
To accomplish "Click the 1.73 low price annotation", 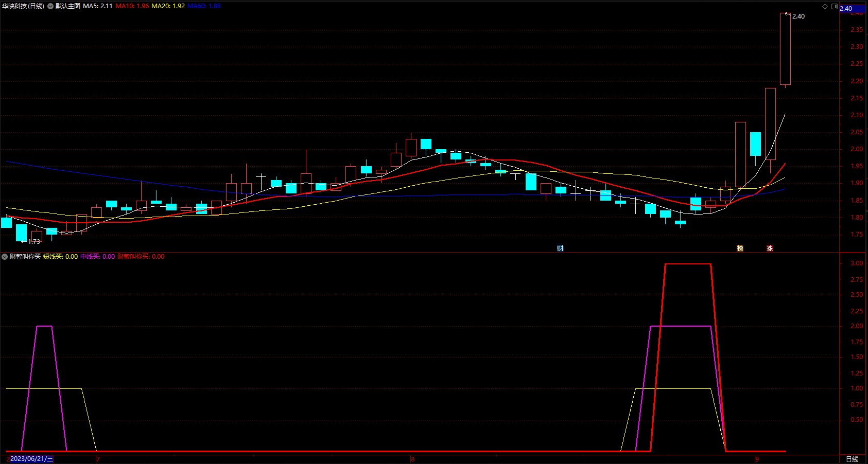I will [x=34, y=241].
